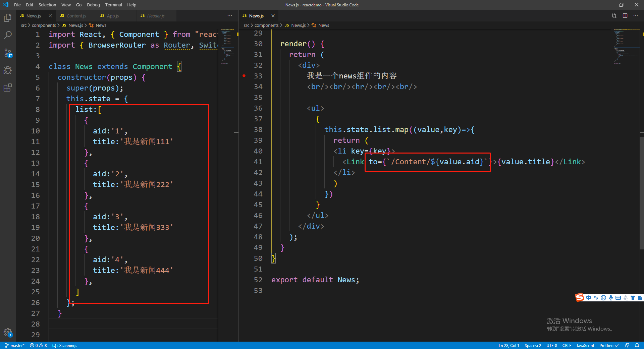Close the News.js tab in right editor
This screenshot has height=349, width=644.
tap(273, 16)
